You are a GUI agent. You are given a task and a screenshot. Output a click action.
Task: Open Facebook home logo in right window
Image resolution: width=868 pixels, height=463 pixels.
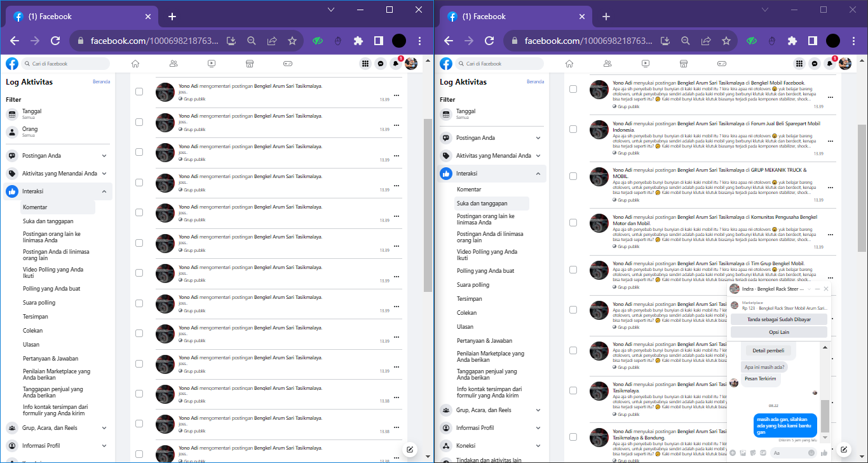pos(446,64)
